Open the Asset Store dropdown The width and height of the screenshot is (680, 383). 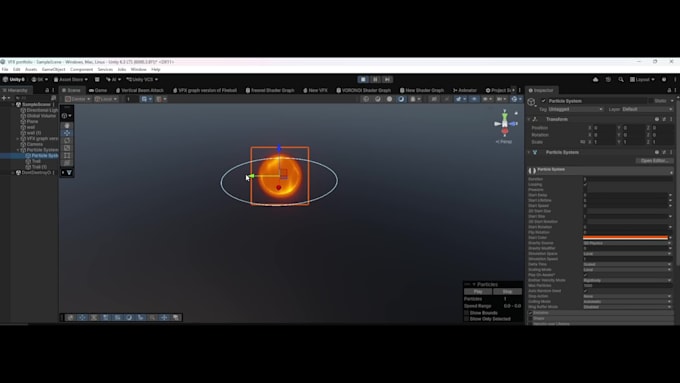tap(71, 79)
